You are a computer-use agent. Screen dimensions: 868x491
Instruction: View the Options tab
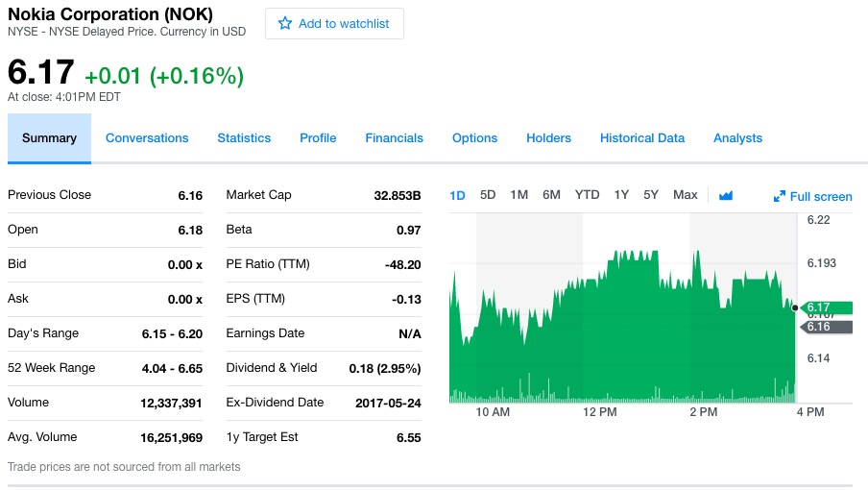pyautogui.click(x=474, y=138)
